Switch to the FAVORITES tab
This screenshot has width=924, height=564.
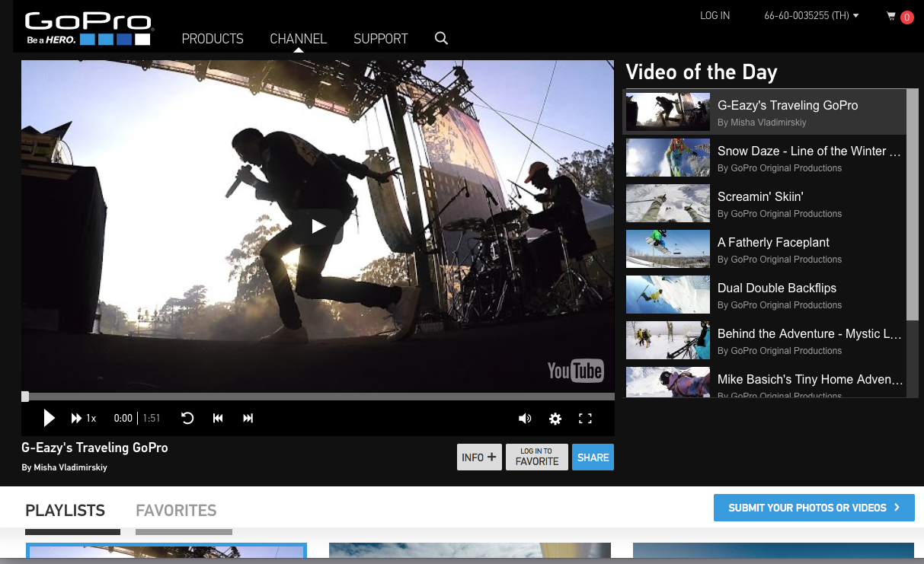coord(176,511)
